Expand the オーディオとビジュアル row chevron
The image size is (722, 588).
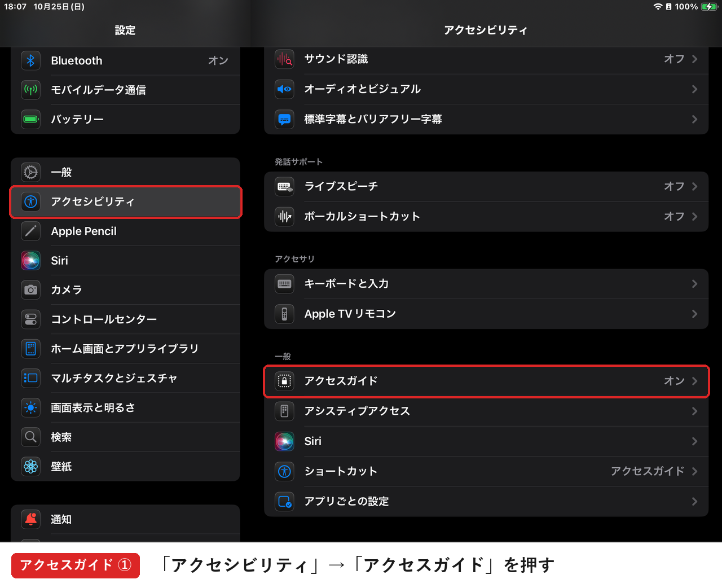point(694,89)
